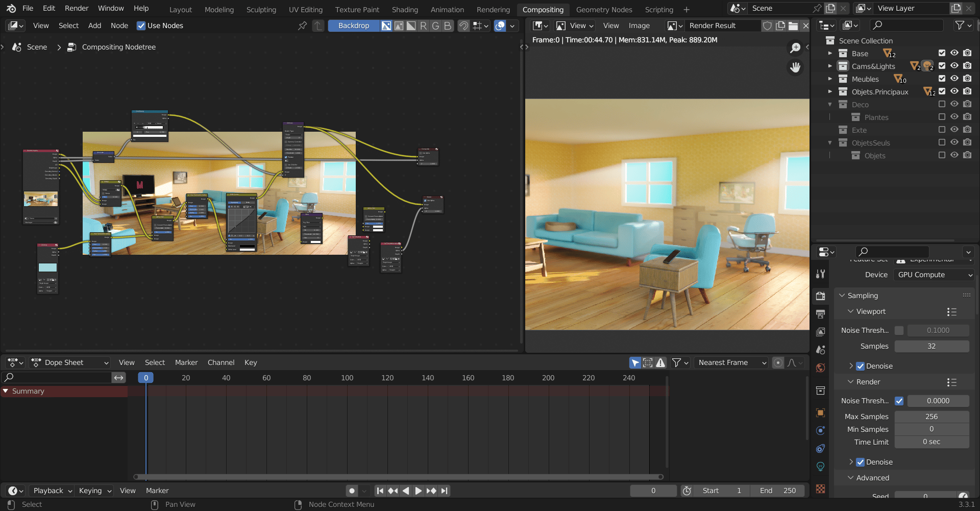Viewport: 980px width, 511px height.
Task: Hide the Meubles collection in viewport
Action: tap(954, 79)
